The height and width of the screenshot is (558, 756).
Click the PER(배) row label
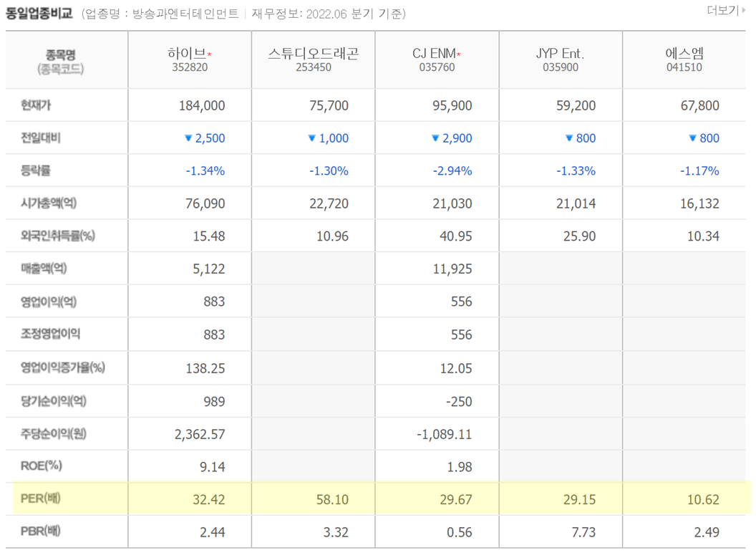41,499
